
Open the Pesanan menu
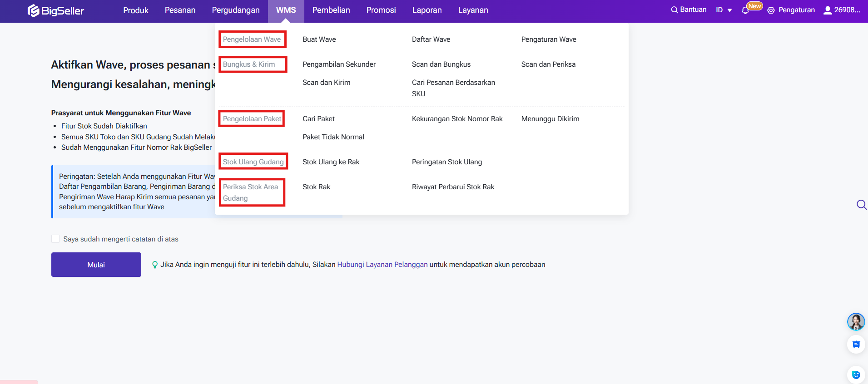pos(180,10)
